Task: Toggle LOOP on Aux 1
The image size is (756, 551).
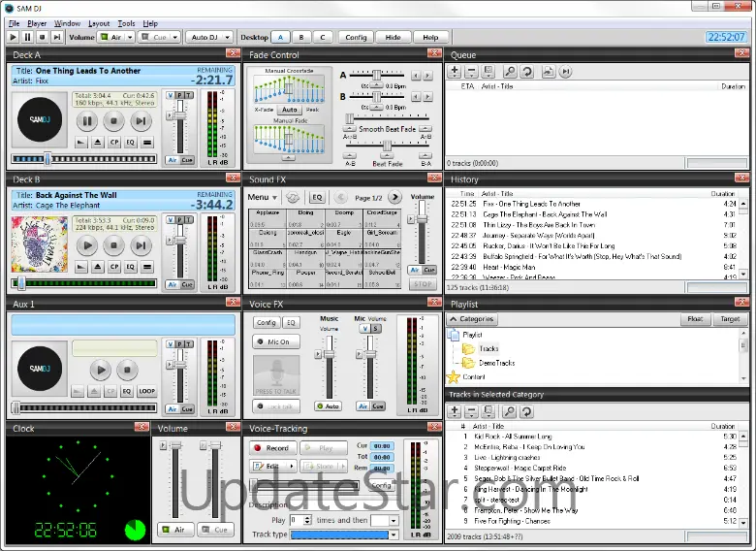Action: coord(146,391)
